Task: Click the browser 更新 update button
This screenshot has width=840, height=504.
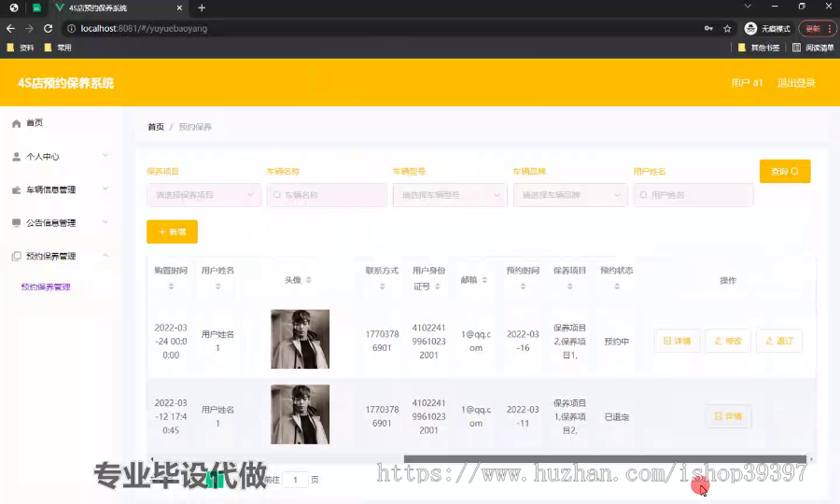Action: click(x=813, y=28)
